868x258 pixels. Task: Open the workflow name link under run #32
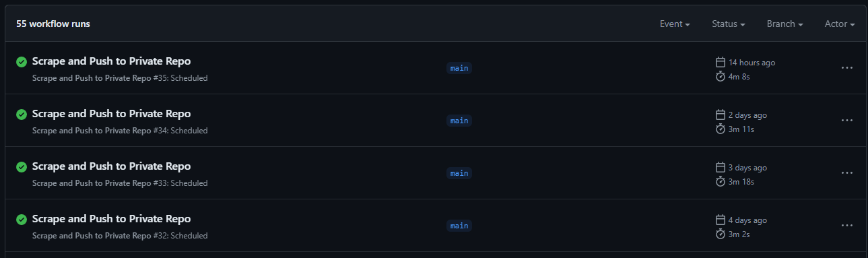tap(92, 236)
